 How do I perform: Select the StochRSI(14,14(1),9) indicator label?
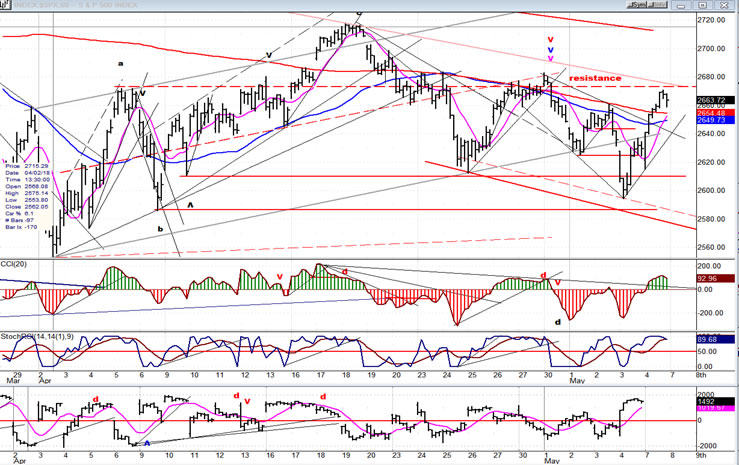coord(37,336)
